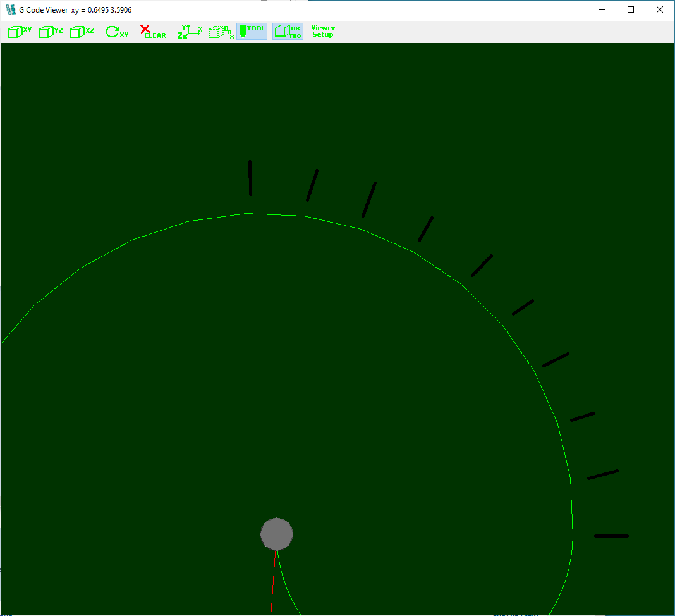Maximize the G Code Viewer window

pyautogui.click(x=631, y=9)
